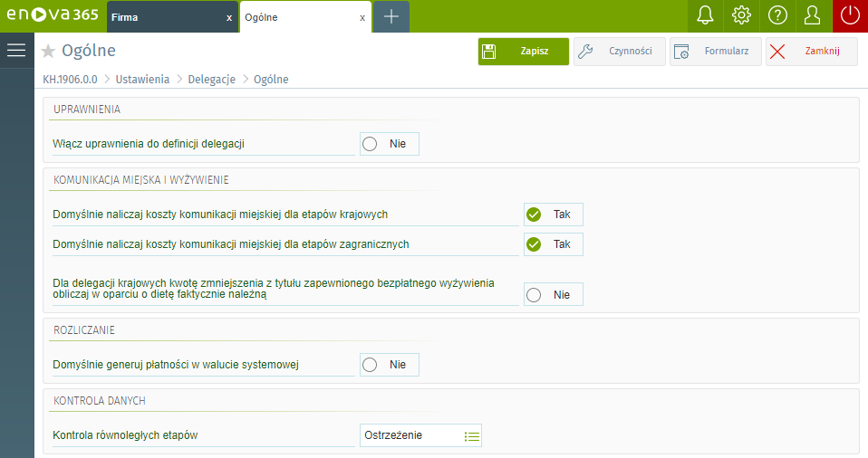Toggle delegation definition permissions switch
The width and height of the screenshot is (868, 458).
point(389,144)
